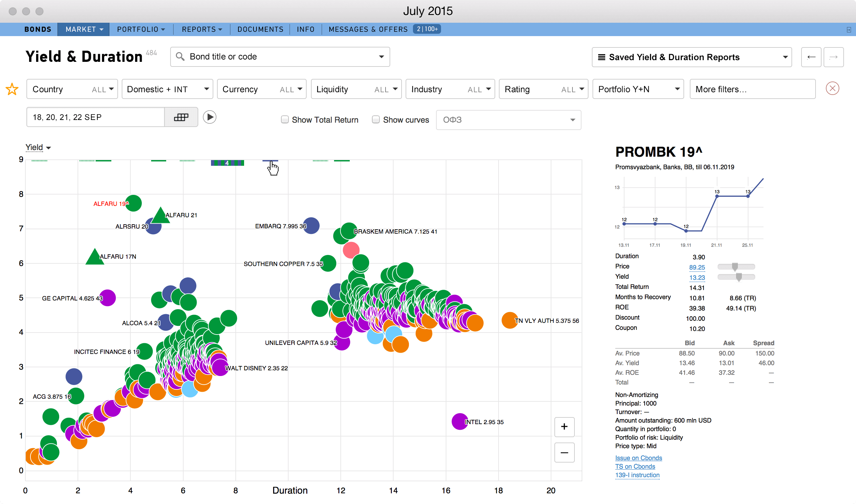Open the Issue on Cbonds link

638,458
